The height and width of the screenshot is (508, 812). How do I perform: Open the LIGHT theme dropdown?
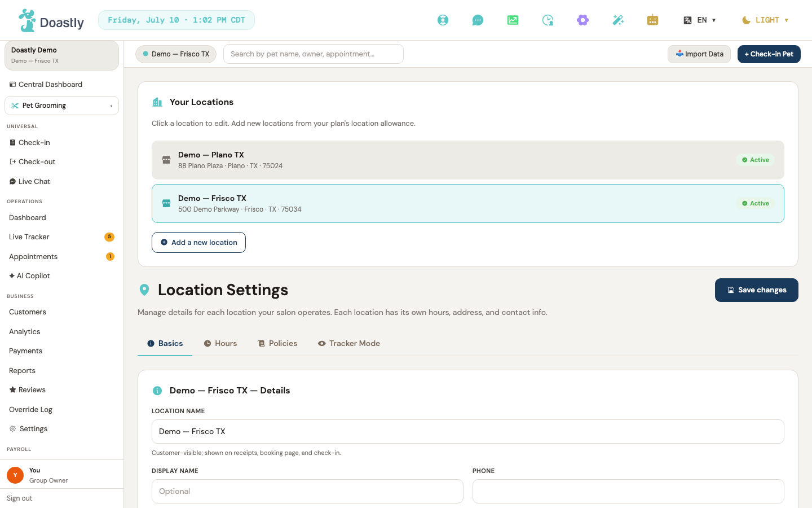[765, 20]
